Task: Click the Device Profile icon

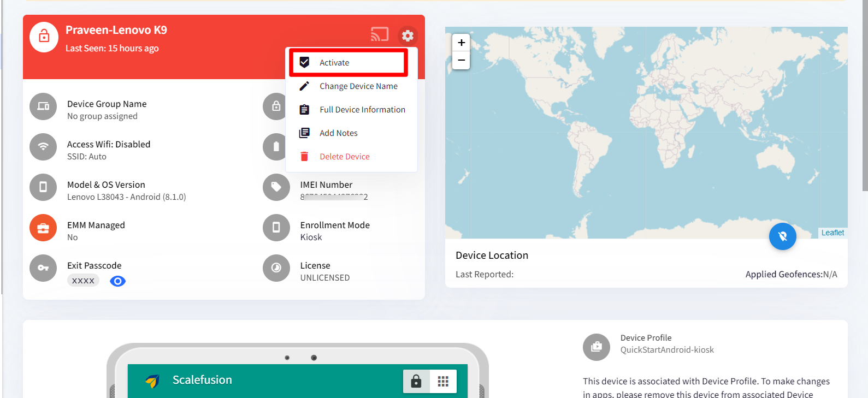Action: point(597,347)
